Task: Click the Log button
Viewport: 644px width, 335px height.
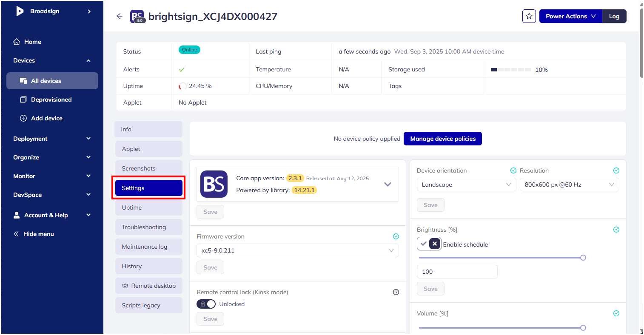Action: pyautogui.click(x=614, y=16)
